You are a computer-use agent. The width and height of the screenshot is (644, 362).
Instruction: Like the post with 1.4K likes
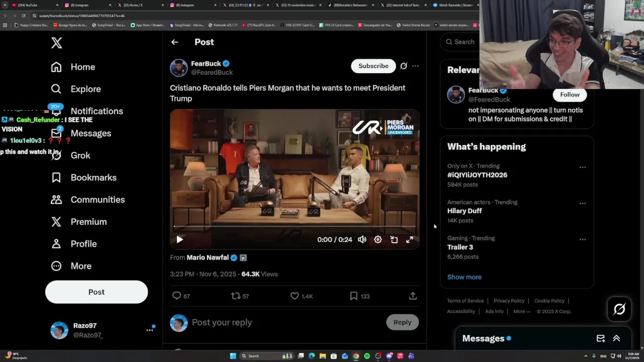click(x=301, y=296)
